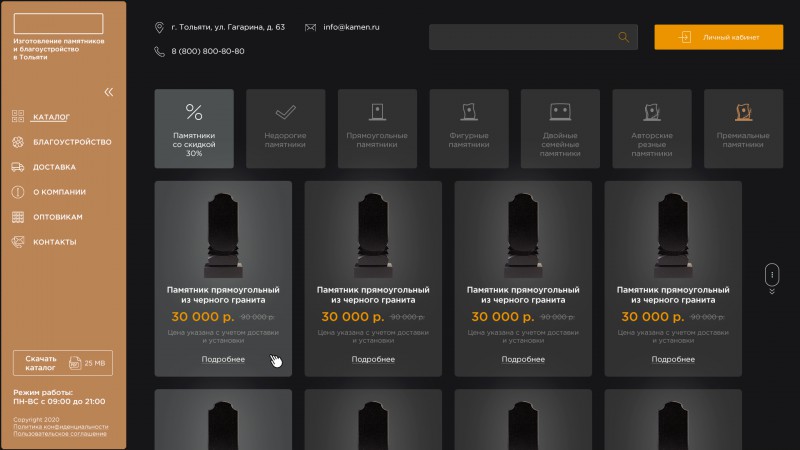The image size is (800, 450).
Task: Click the search magnifier icon
Action: tap(623, 37)
